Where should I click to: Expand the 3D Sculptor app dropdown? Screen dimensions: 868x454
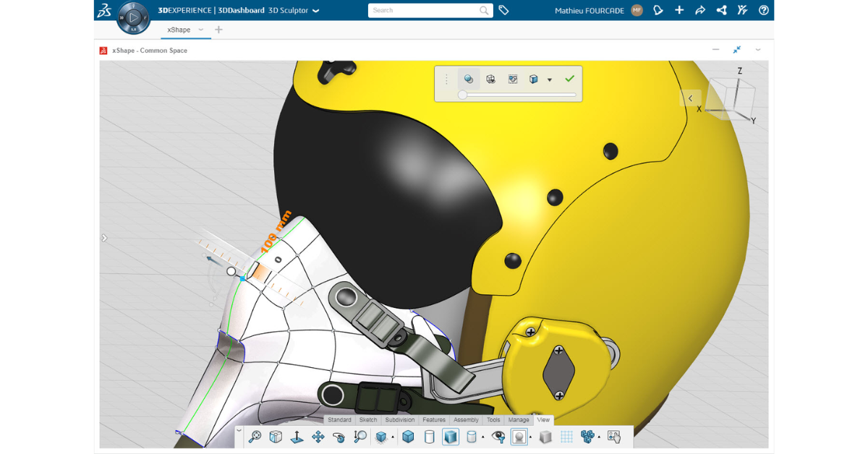click(316, 10)
